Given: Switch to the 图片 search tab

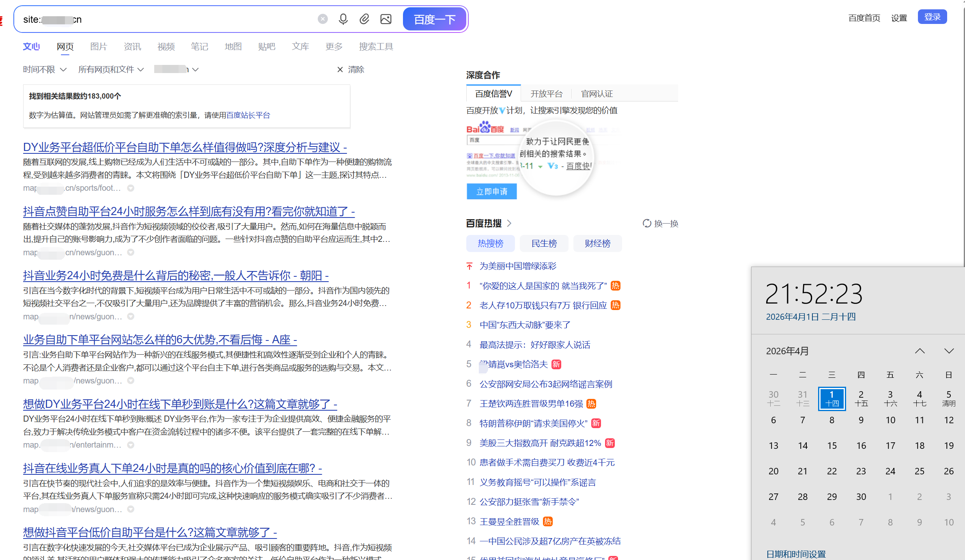Looking at the screenshot, I should (x=99, y=46).
